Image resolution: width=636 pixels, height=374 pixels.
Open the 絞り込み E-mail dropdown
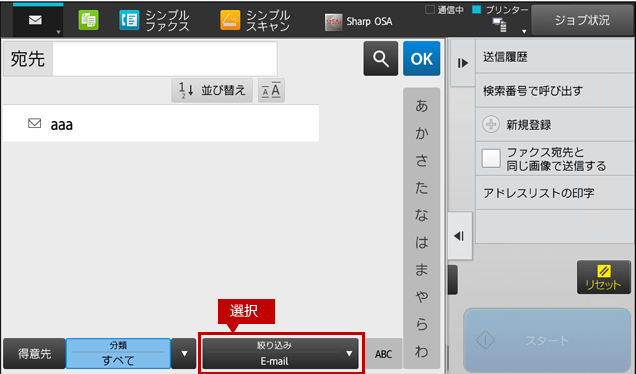280,353
